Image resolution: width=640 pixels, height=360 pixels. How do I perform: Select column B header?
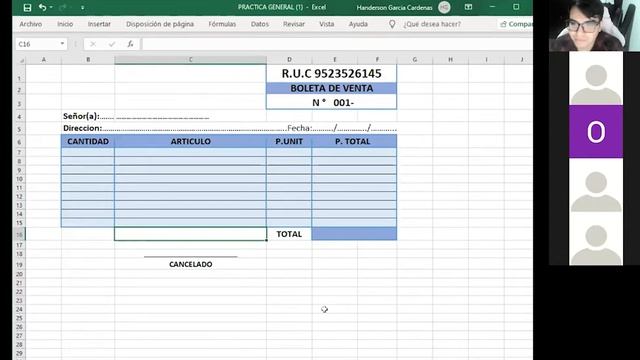(x=88, y=60)
